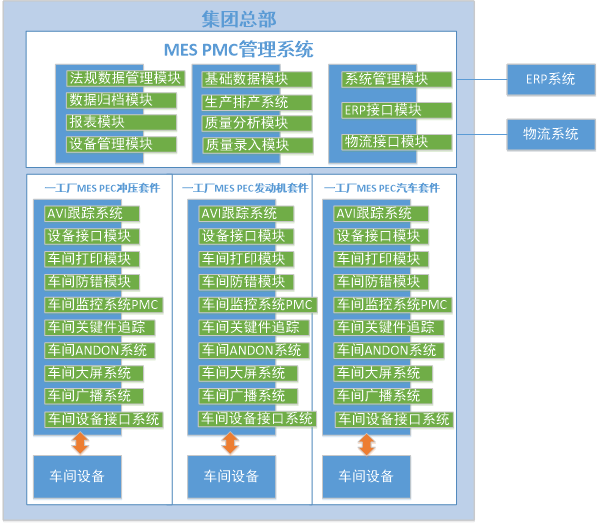Screen dimensions: 601x528
Task: Click the 质量分析模块 block
Action: coord(246,123)
